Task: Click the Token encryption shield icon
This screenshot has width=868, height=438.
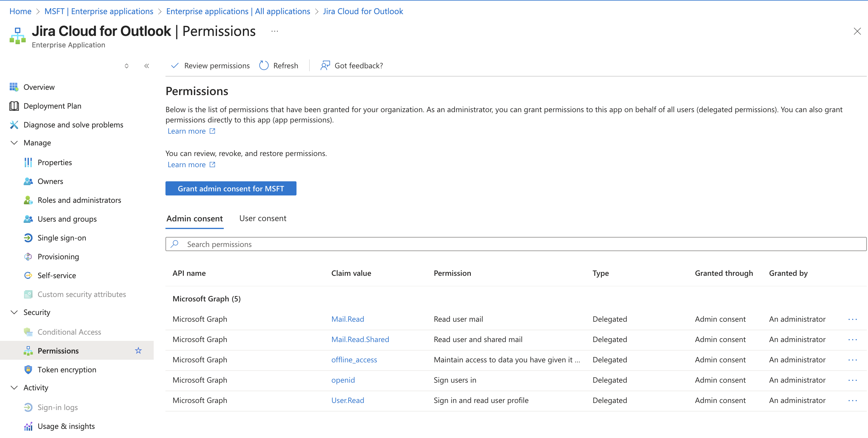Action: point(28,370)
